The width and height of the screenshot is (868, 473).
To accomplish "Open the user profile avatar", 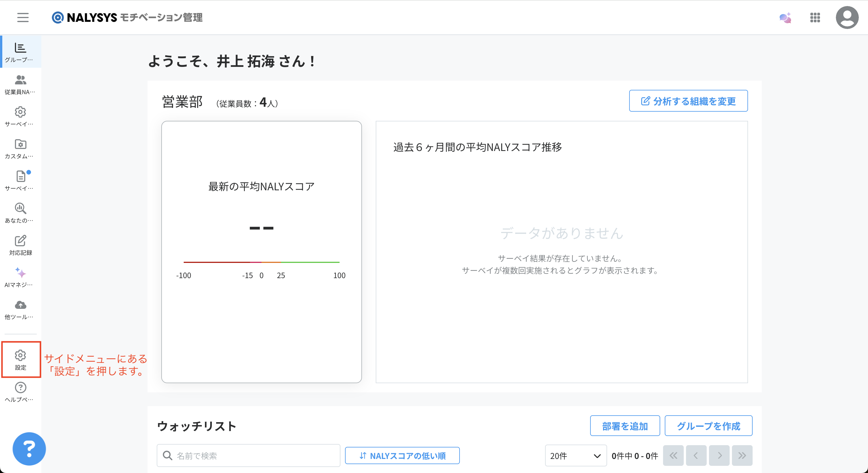I will click(x=847, y=18).
